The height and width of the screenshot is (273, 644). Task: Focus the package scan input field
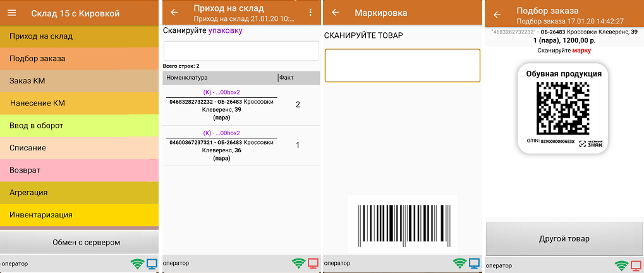click(241, 51)
